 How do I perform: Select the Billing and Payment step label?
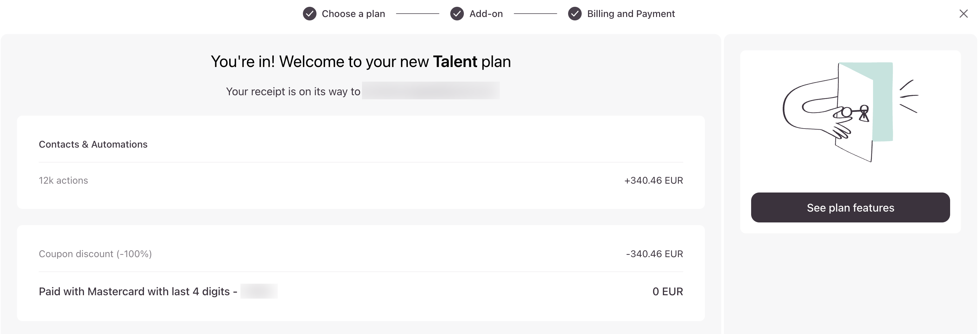coord(631,14)
